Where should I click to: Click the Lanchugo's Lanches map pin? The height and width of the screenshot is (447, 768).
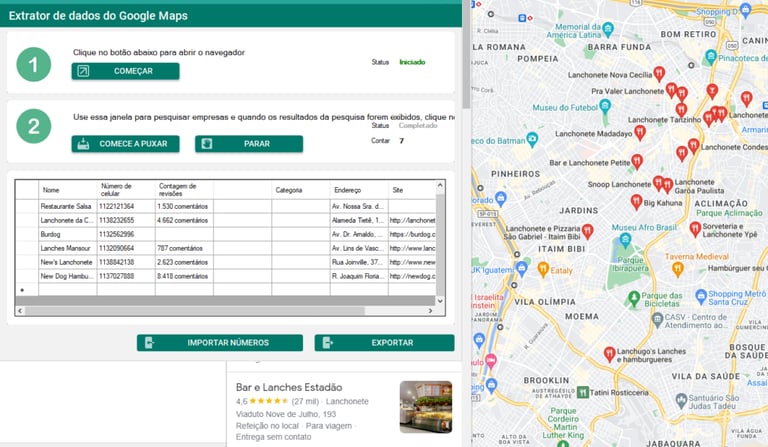pos(609,354)
